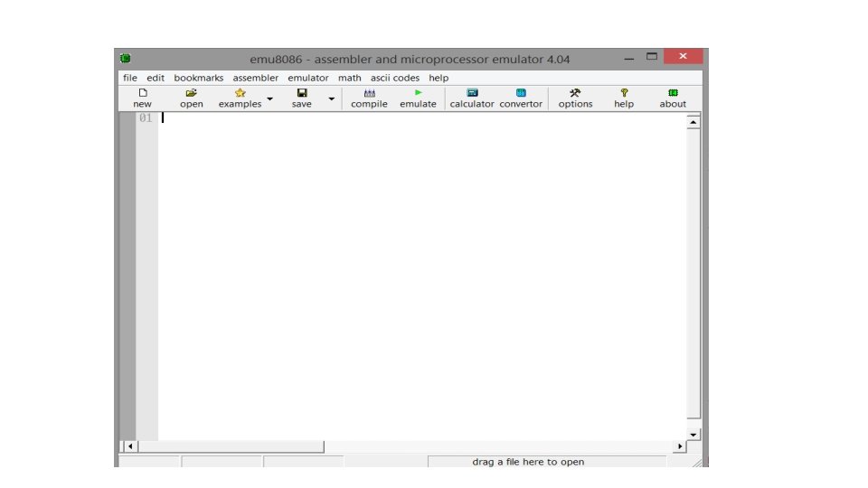Click line number 01 in the gutter
The image size is (868, 488).
tap(145, 117)
